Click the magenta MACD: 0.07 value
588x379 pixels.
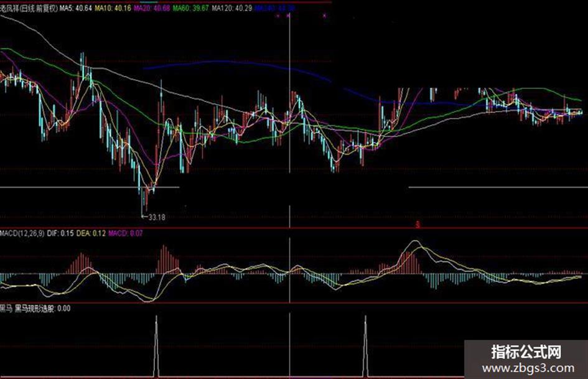coord(126,233)
